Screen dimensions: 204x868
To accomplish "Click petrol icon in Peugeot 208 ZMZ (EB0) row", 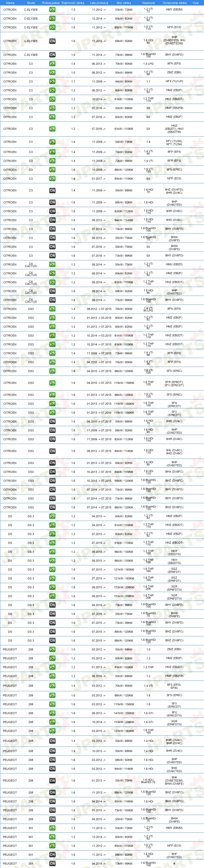I will pyautogui.click(x=52, y=649).
